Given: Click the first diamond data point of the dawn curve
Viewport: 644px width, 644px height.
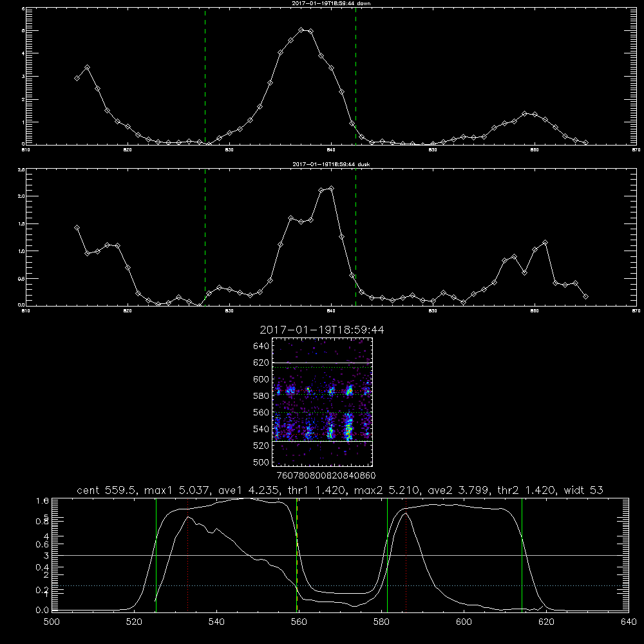Looking at the screenshot, I should click(x=77, y=78).
